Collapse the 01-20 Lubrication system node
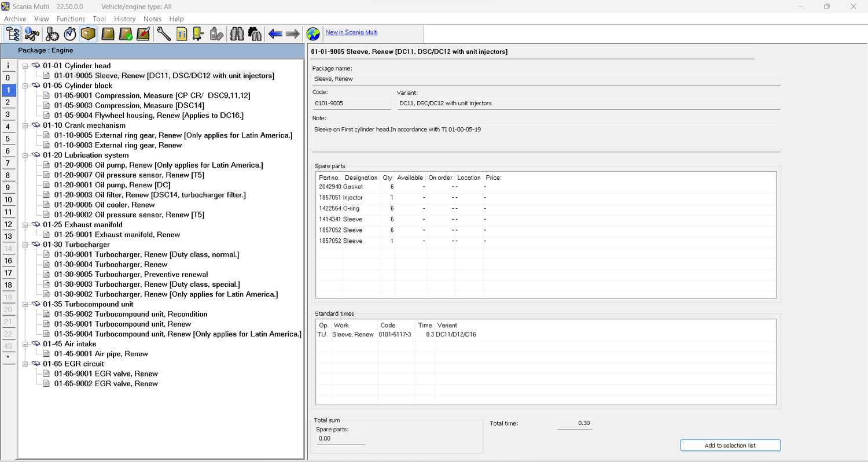868x462 pixels. tap(25, 155)
